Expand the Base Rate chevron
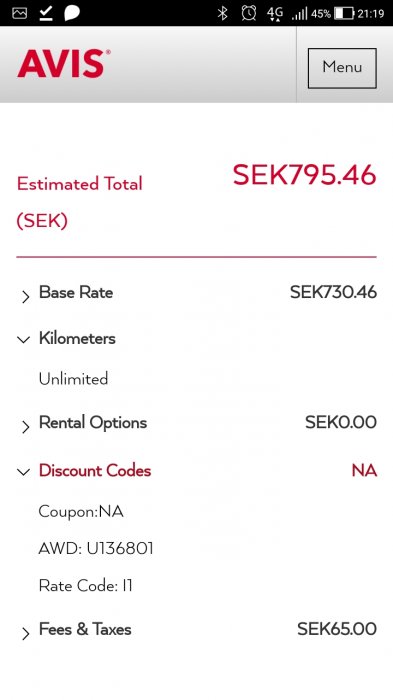Viewport: 393px width, 700px height. (25, 297)
